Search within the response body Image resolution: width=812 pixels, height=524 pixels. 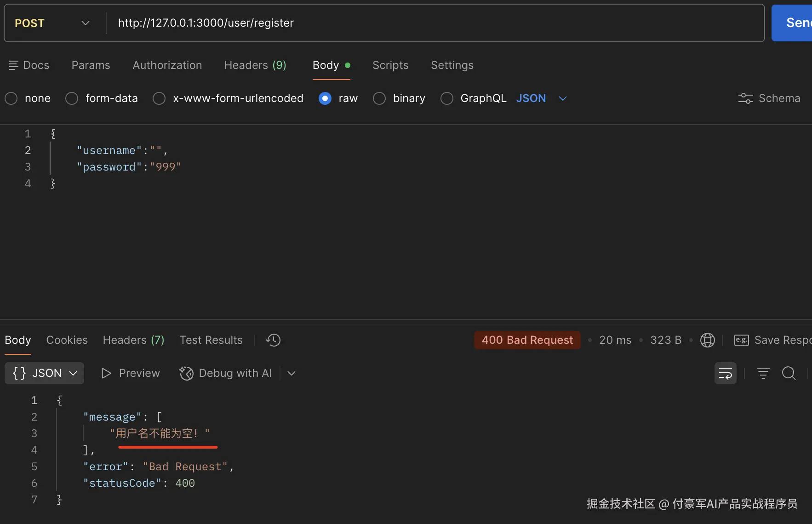(x=789, y=373)
